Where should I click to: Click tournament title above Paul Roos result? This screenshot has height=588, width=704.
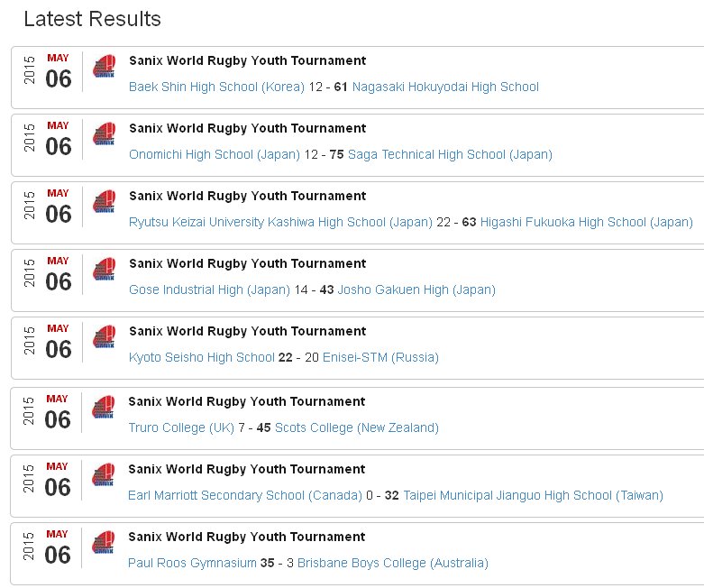(x=246, y=537)
